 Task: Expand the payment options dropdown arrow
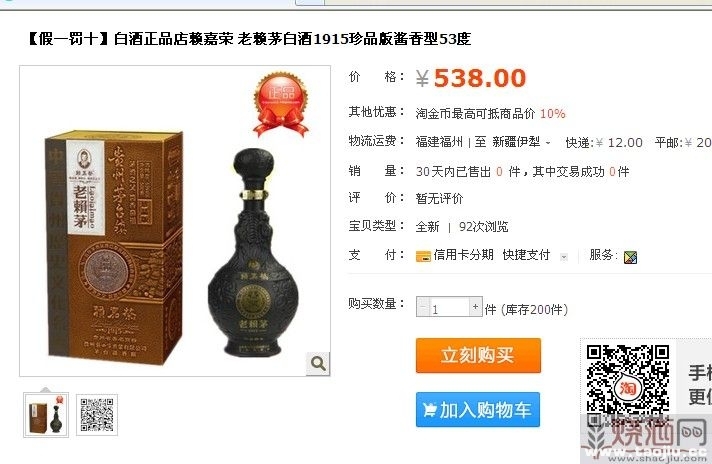564,257
